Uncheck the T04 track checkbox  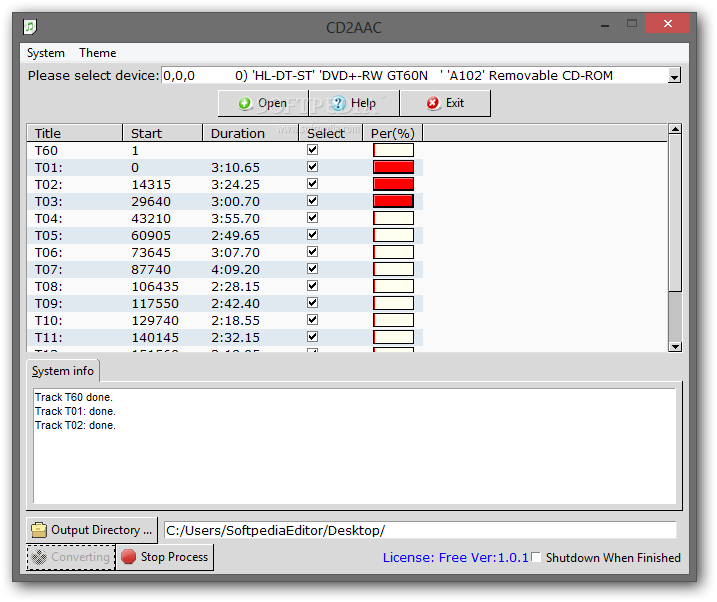(312, 218)
